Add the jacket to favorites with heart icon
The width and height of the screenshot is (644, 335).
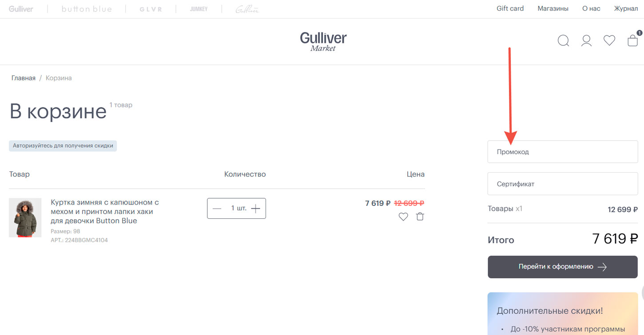pyautogui.click(x=403, y=217)
